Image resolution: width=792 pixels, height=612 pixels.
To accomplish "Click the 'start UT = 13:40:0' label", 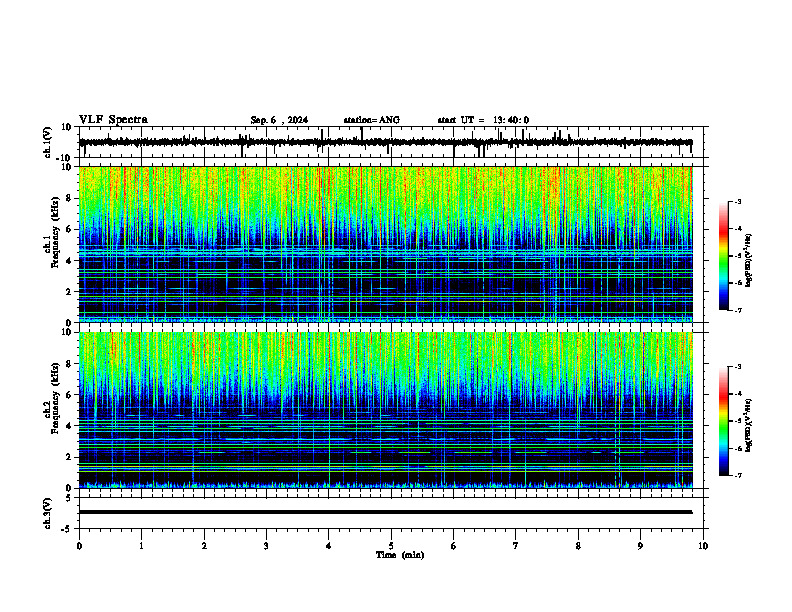I will 483,120.
